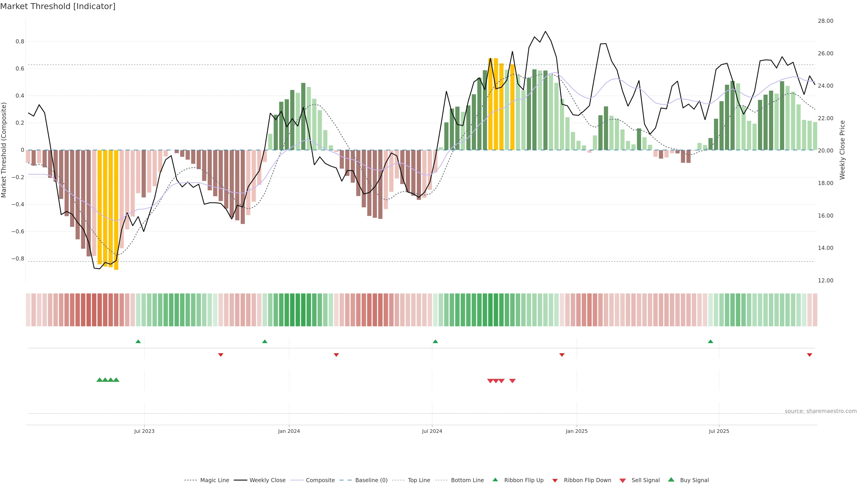868x488 pixels.
Task: Click the leftmost green Buy Signal triangle
Action: click(x=99, y=380)
